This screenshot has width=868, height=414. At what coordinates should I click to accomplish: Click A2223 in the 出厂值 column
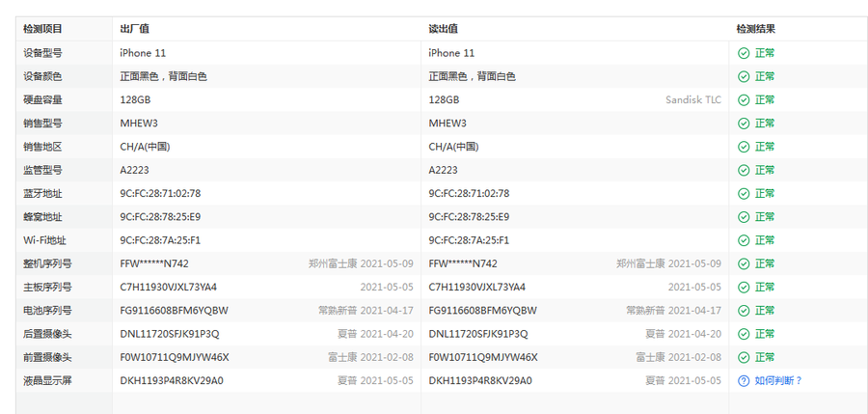(134, 170)
